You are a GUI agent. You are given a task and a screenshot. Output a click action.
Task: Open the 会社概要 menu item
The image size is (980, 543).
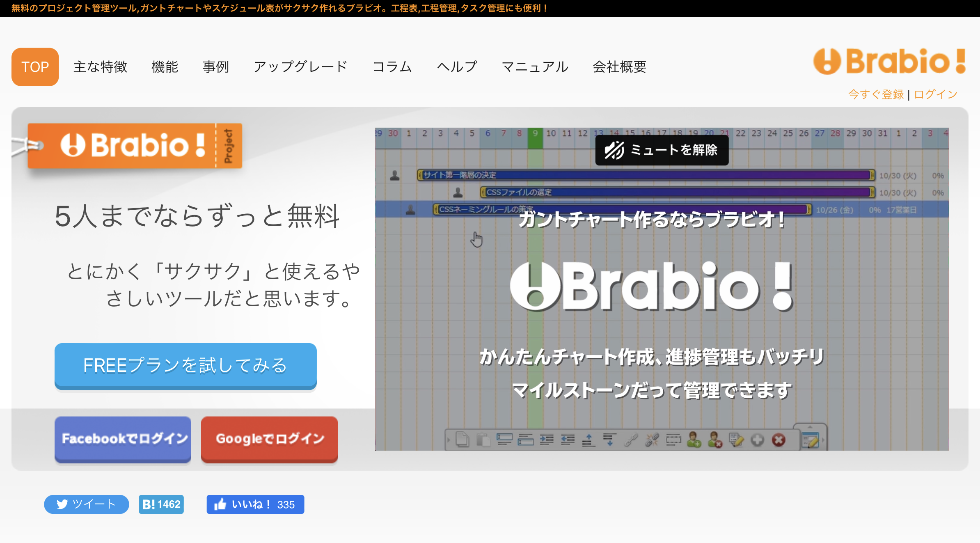point(620,66)
